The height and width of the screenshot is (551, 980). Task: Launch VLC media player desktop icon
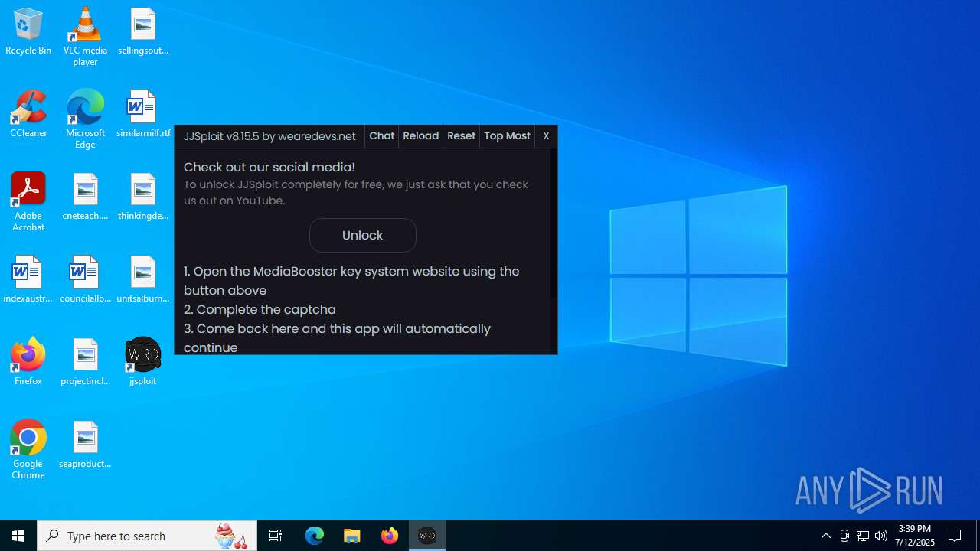[85, 36]
